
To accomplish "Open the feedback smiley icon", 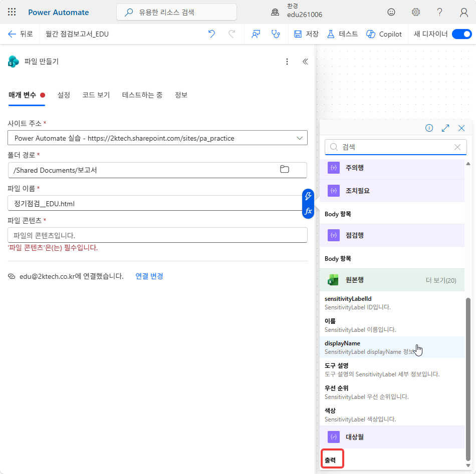I will 391,12.
